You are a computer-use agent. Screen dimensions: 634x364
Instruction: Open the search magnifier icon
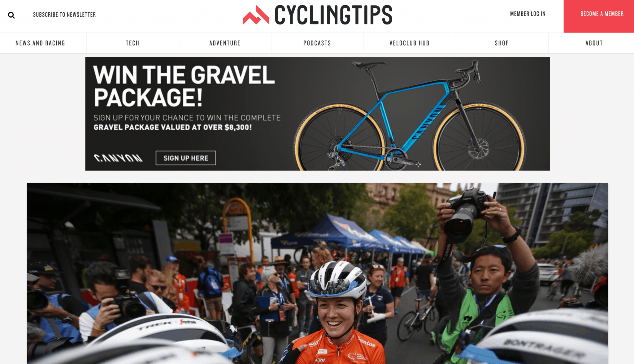pyautogui.click(x=11, y=15)
